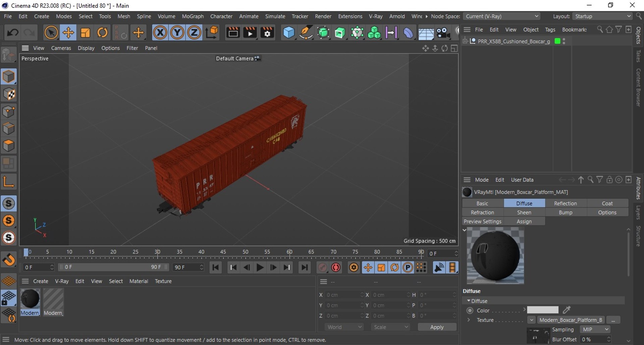Enable Texture mode in left sidebar
Image resolution: width=644 pixels, height=345 pixels.
(x=9, y=94)
